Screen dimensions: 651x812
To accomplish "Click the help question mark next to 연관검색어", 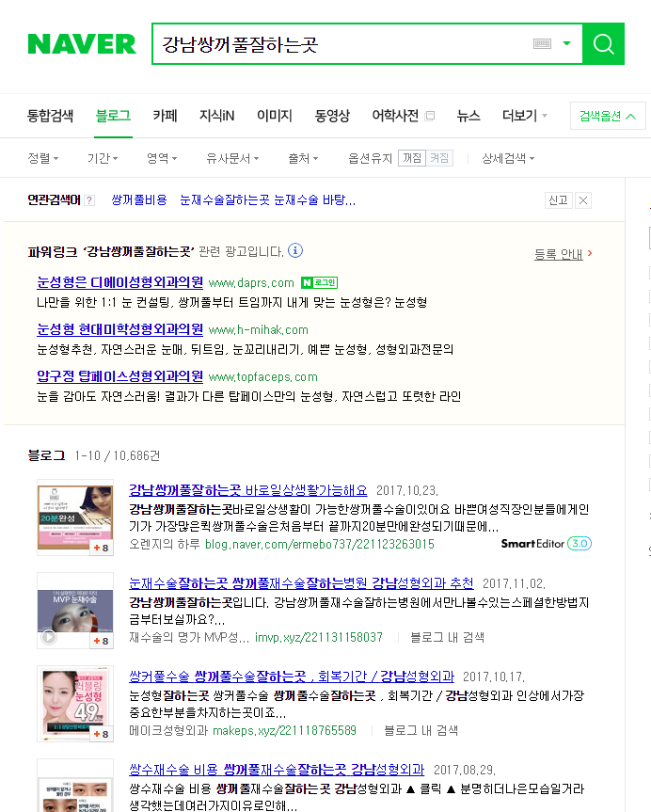I will [x=89, y=200].
